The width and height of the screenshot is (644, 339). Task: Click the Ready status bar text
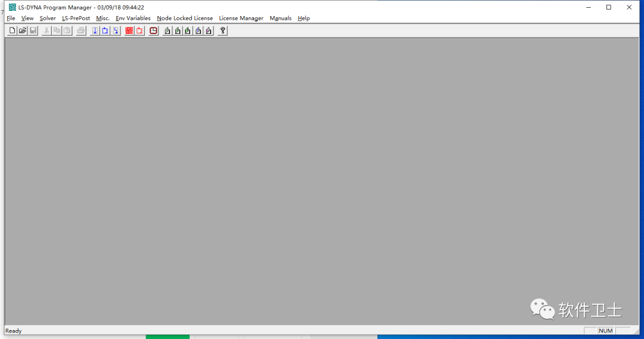pos(14,331)
